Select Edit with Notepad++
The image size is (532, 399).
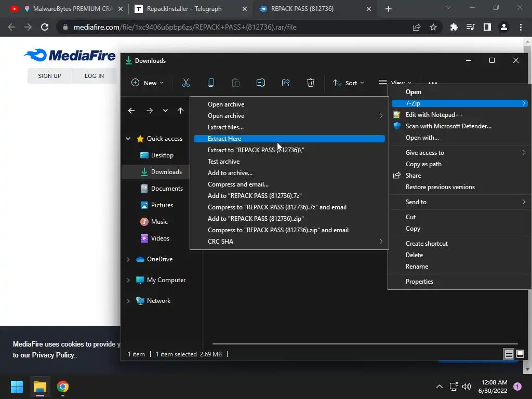click(x=459, y=115)
